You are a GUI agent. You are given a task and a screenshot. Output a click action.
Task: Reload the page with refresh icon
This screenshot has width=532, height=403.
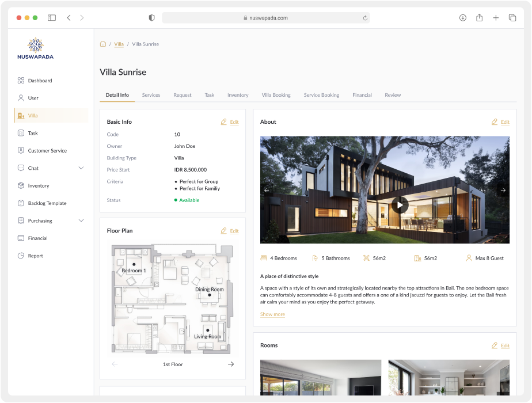tap(365, 18)
